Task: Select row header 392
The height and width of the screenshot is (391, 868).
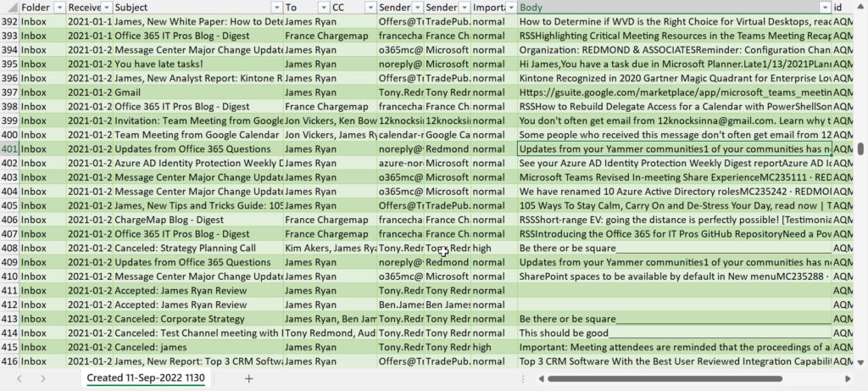Action: [x=9, y=21]
